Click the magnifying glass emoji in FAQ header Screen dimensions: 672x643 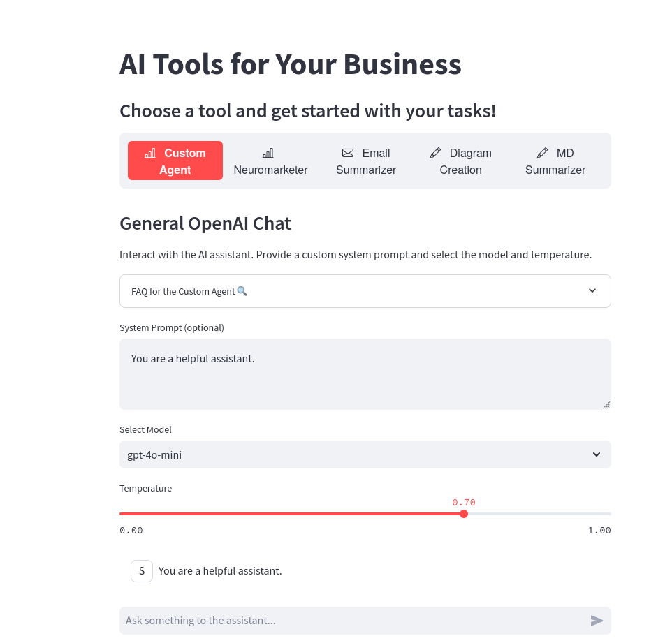pos(242,291)
